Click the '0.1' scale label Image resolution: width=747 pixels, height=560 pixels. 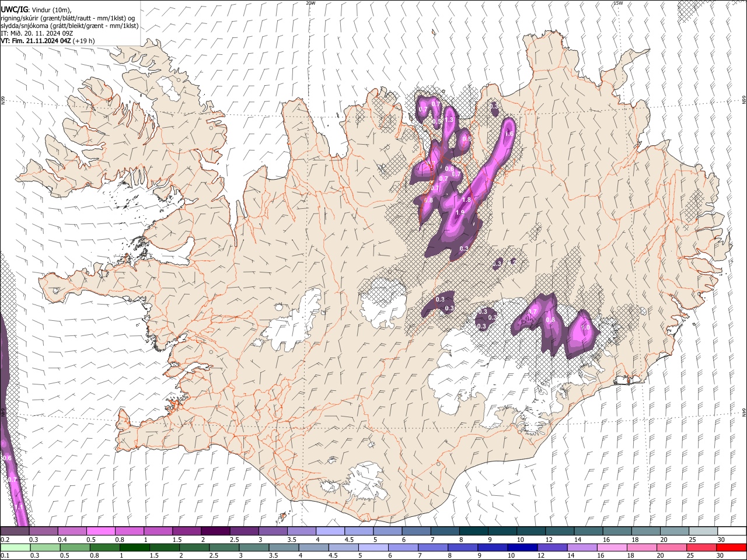click(x=4, y=555)
